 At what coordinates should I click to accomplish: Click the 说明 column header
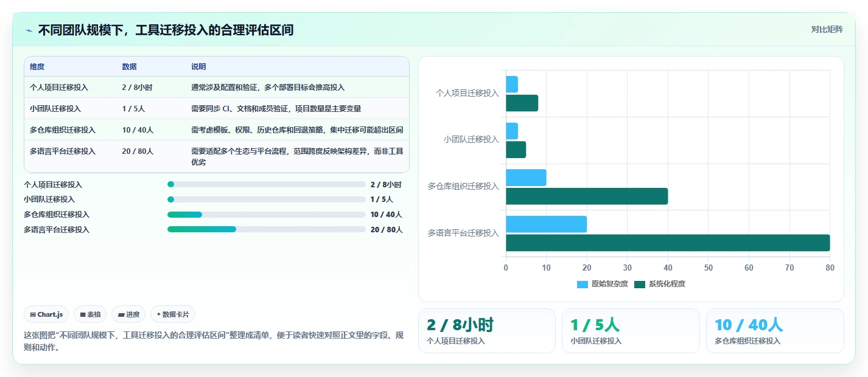coord(198,66)
